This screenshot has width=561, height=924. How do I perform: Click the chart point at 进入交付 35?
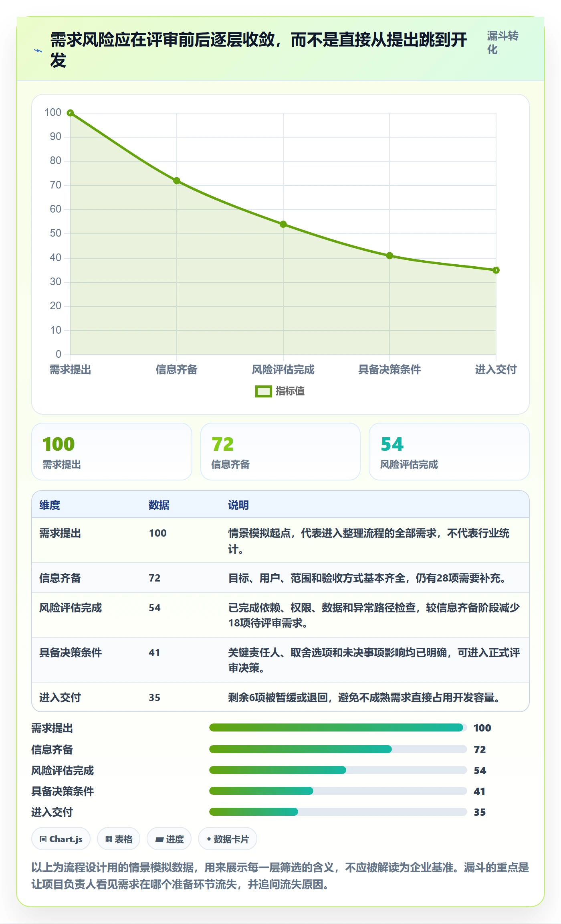(496, 270)
